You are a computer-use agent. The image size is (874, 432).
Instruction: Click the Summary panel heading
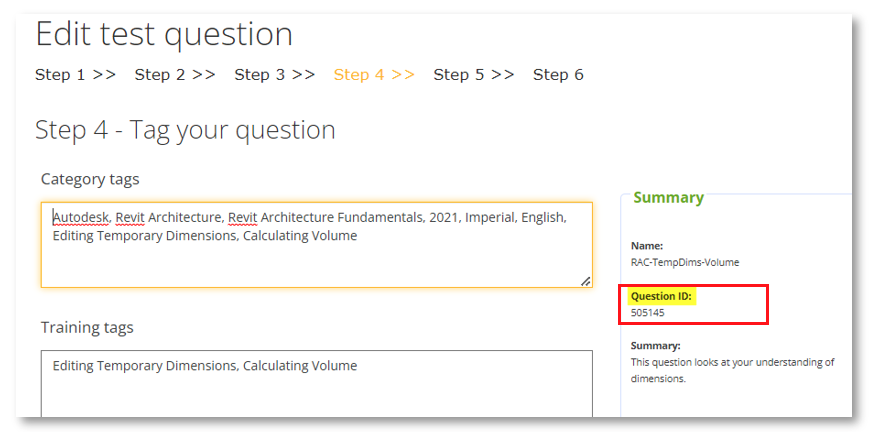point(668,198)
